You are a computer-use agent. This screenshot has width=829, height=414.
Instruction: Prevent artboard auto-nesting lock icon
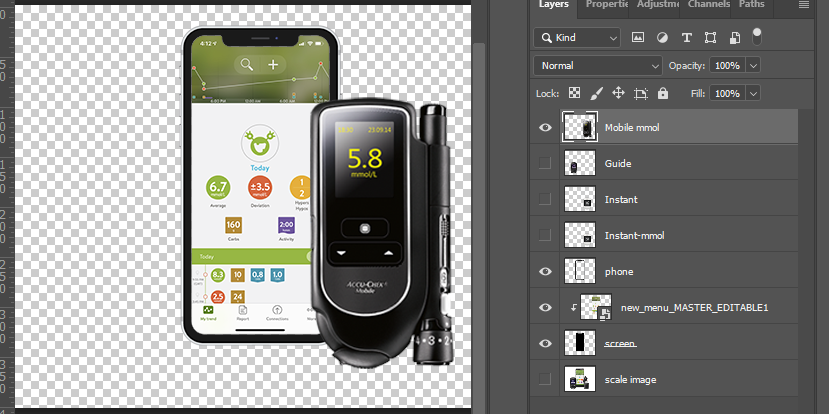click(x=641, y=94)
